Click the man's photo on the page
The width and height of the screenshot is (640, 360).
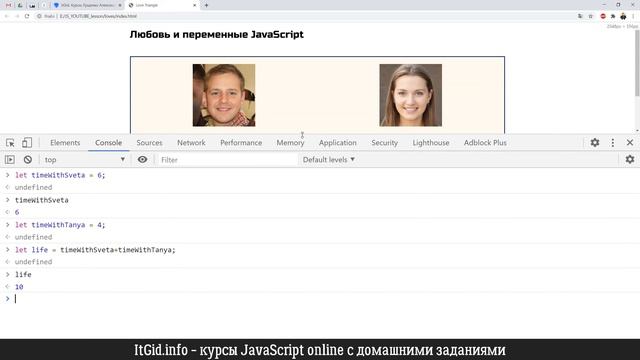(x=224, y=95)
